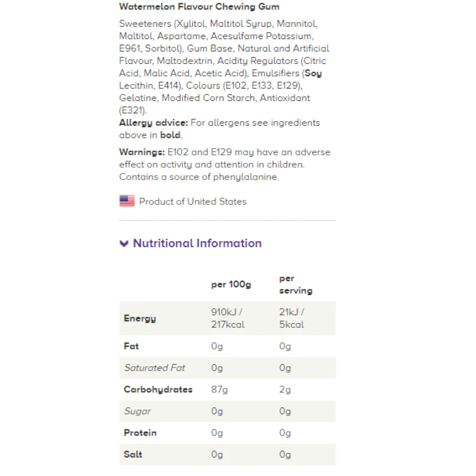
Task: Click the 87g carbohydrates per 100g value
Action: pyautogui.click(x=219, y=389)
